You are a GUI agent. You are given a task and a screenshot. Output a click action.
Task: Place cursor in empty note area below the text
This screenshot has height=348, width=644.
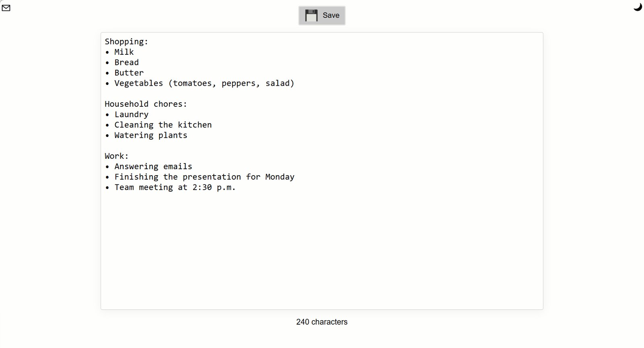(x=322, y=250)
